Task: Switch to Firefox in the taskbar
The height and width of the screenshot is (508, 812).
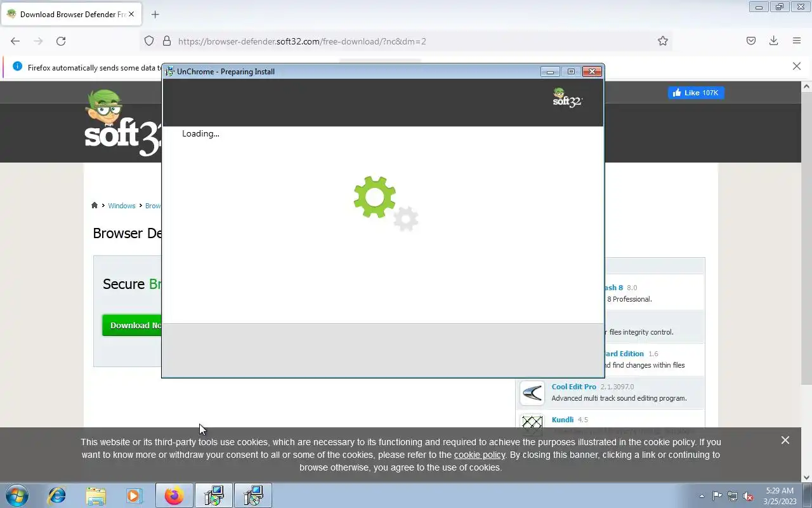Action: [x=174, y=495]
